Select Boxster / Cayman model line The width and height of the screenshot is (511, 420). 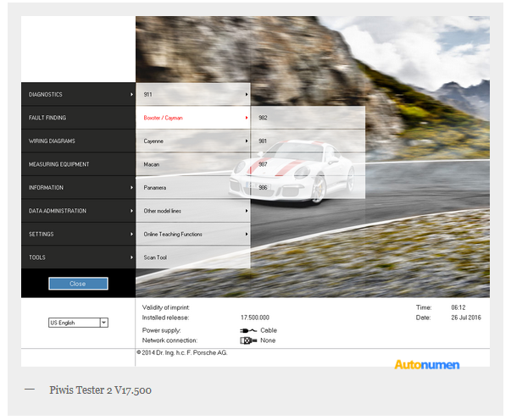tap(193, 118)
